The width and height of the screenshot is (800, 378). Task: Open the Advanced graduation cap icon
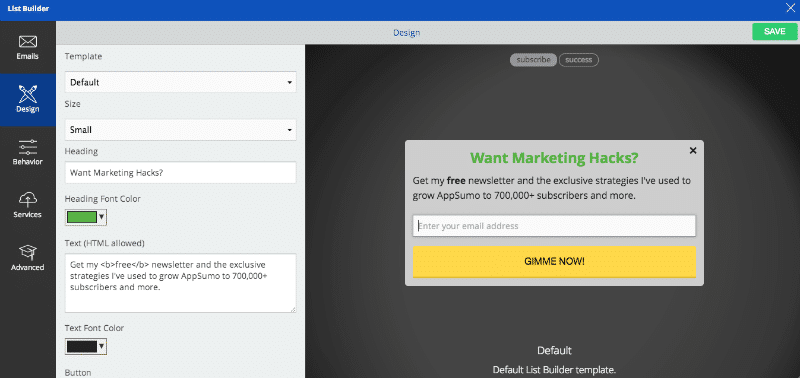click(x=28, y=253)
